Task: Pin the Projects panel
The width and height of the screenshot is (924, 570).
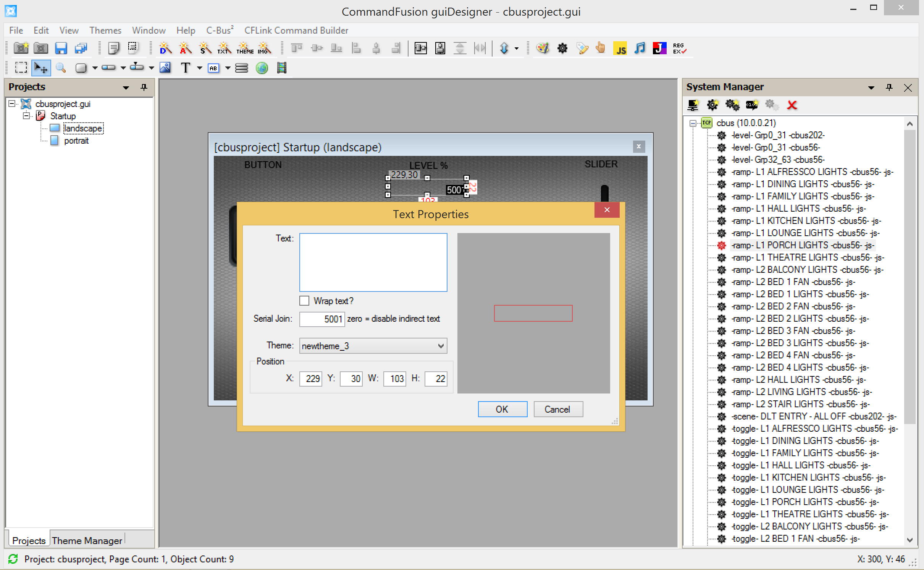Action: tap(144, 87)
